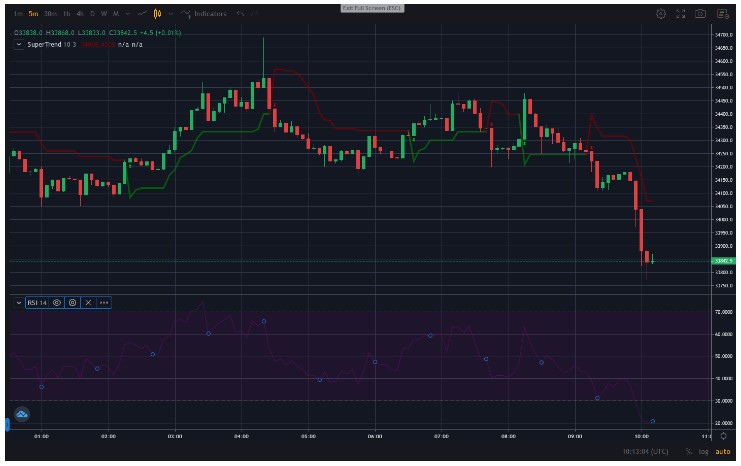Collapse the SuperTrend indicator legend
Viewport: 741px width, 466px height.
[x=18, y=44]
